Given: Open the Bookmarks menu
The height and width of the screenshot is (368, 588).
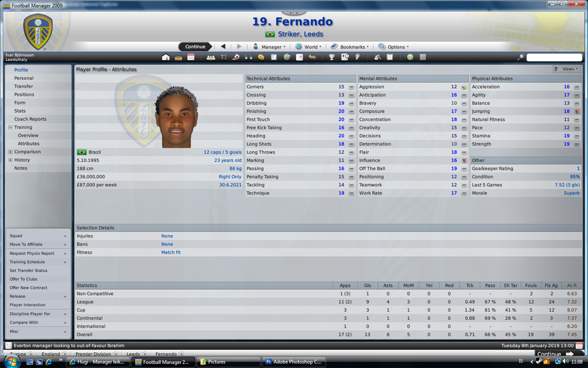Looking at the screenshot, I should tap(350, 47).
